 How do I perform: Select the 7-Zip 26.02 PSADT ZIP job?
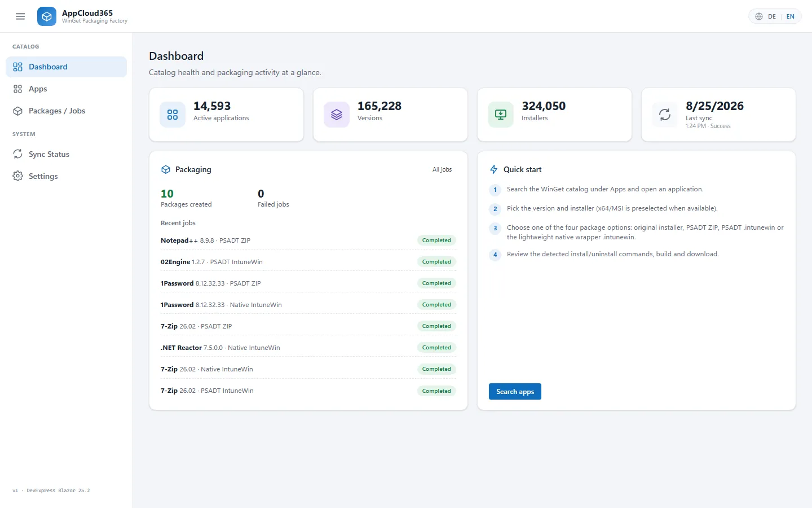click(x=308, y=326)
